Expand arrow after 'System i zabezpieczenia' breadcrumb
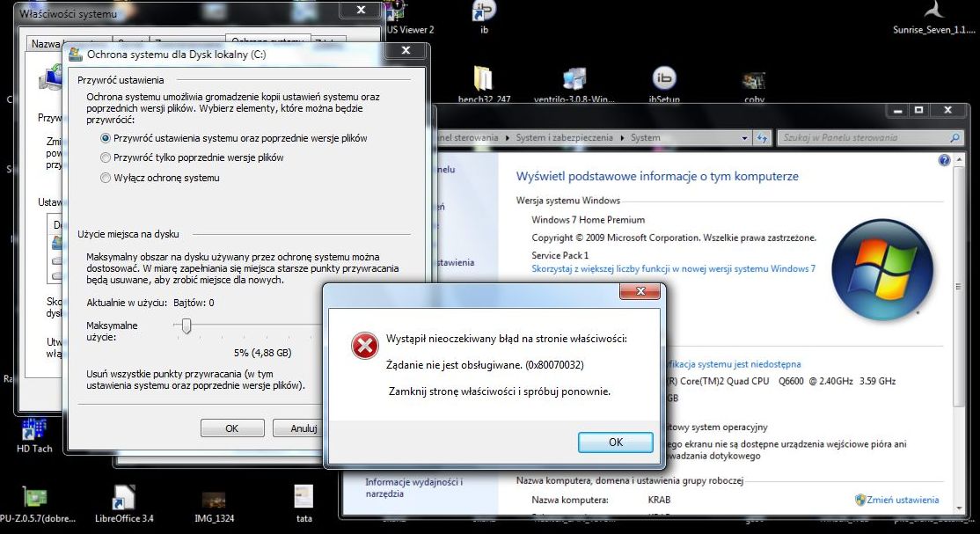Screen dimensions: 980x534 click(622, 137)
